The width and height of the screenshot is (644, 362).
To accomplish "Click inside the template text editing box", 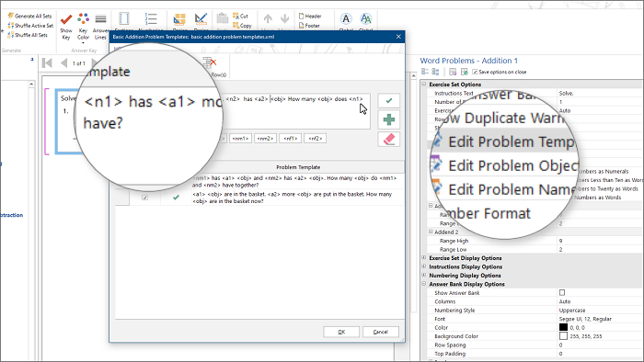I will pyautogui.click(x=295, y=111).
